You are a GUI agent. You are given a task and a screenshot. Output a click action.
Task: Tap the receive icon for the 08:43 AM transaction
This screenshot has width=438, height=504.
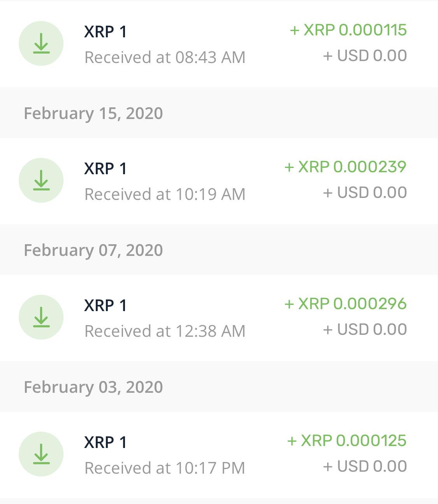coord(41,43)
